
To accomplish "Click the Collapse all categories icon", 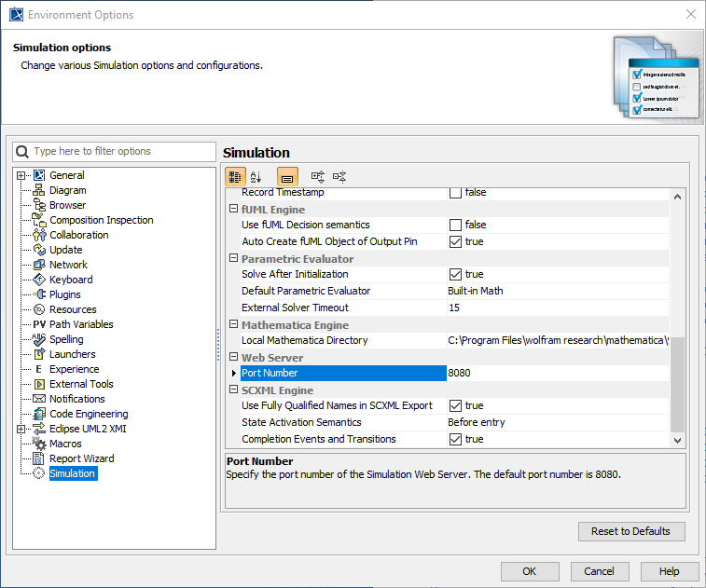I will [x=339, y=177].
